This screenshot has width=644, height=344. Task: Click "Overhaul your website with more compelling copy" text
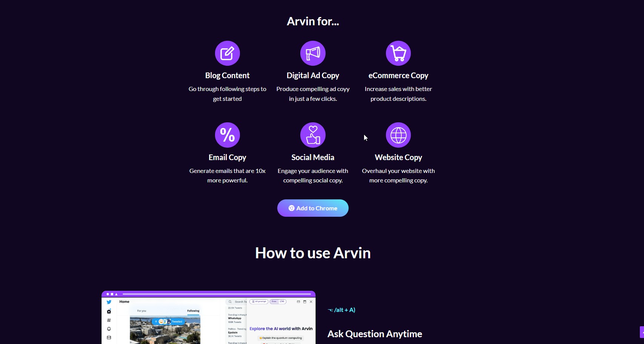[398, 176]
